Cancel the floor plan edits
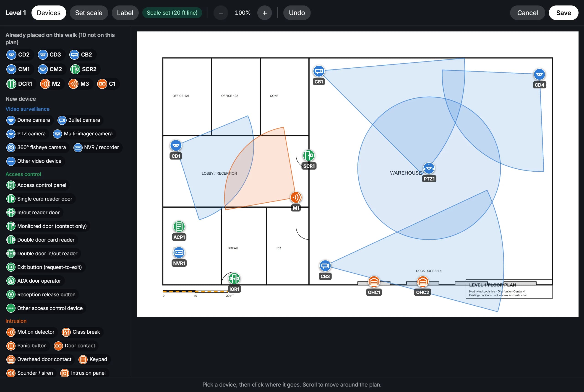The height and width of the screenshot is (392, 584). (x=527, y=13)
